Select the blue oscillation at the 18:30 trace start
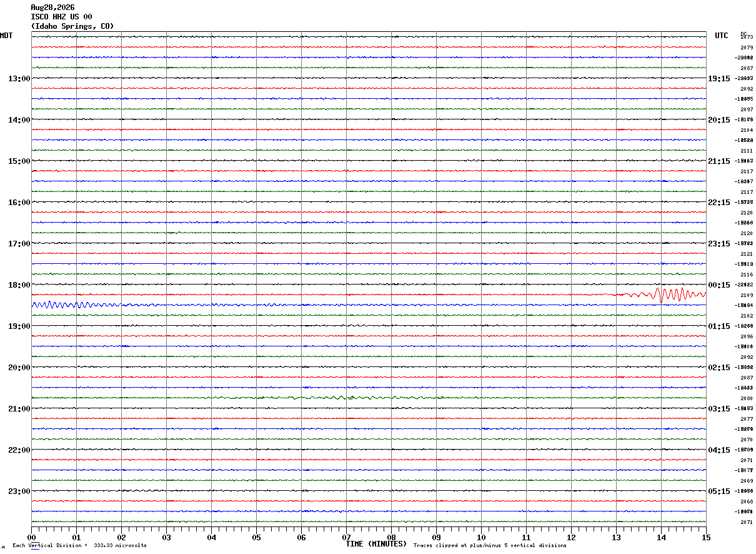Image resolution: width=756 pixels, height=554 pixels. pos(75,305)
